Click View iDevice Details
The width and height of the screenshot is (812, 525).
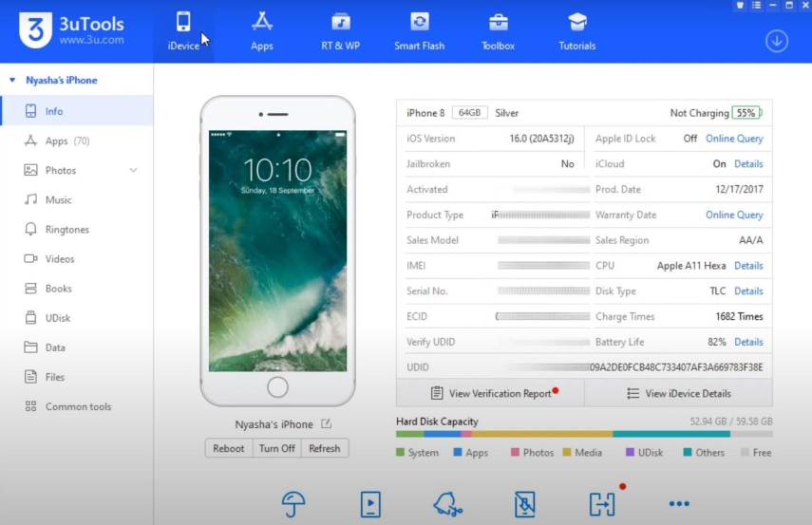(x=678, y=393)
